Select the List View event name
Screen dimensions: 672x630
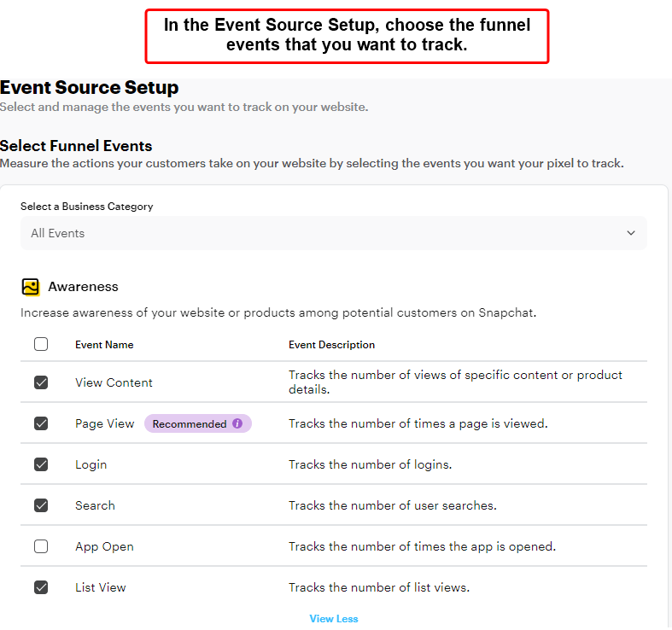point(100,587)
